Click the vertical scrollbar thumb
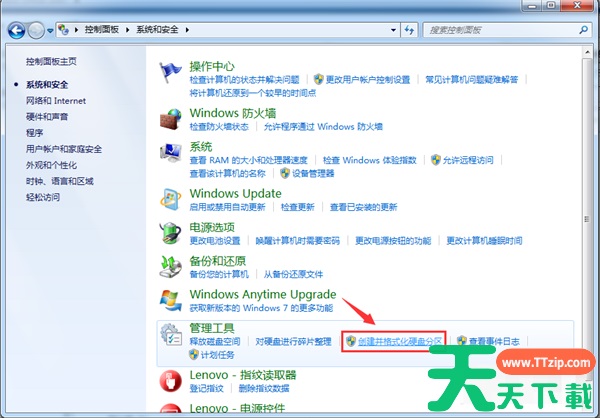The height and width of the screenshot is (418, 600). point(587,218)
